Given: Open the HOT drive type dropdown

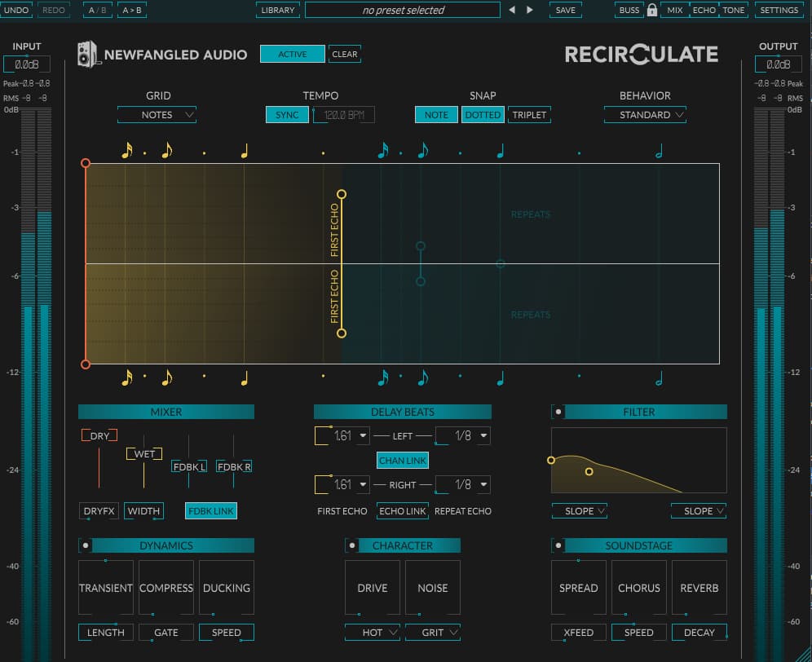Looking at the screenshot, I should pos(373,633).
